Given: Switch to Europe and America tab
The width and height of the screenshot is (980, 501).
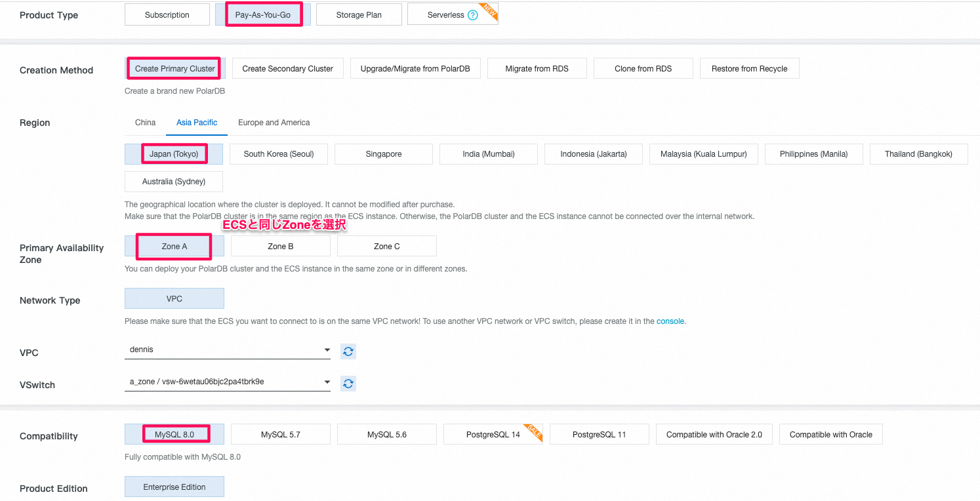Looking at the screenshot, I should pyautogui.click(x=274, y=123).
